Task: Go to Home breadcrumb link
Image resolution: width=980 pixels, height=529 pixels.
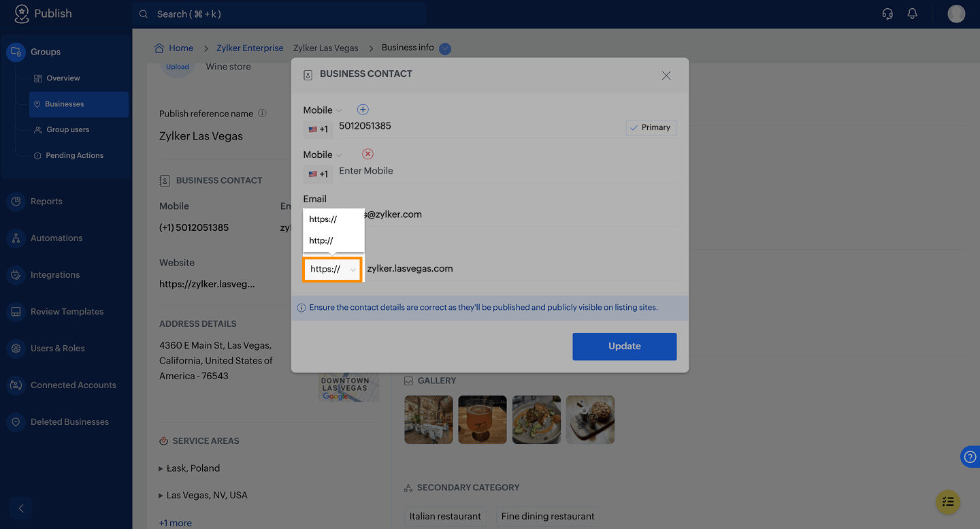Action: tap(181, 48)
